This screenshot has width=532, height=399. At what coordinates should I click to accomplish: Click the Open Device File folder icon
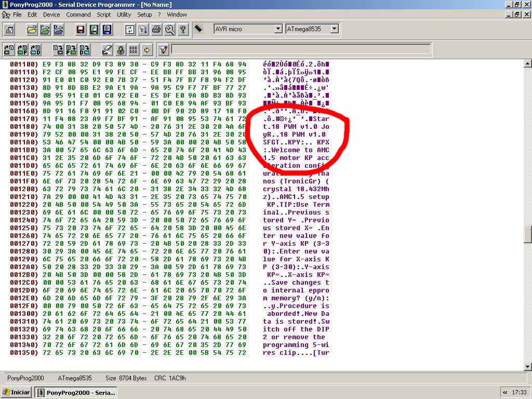32,30
